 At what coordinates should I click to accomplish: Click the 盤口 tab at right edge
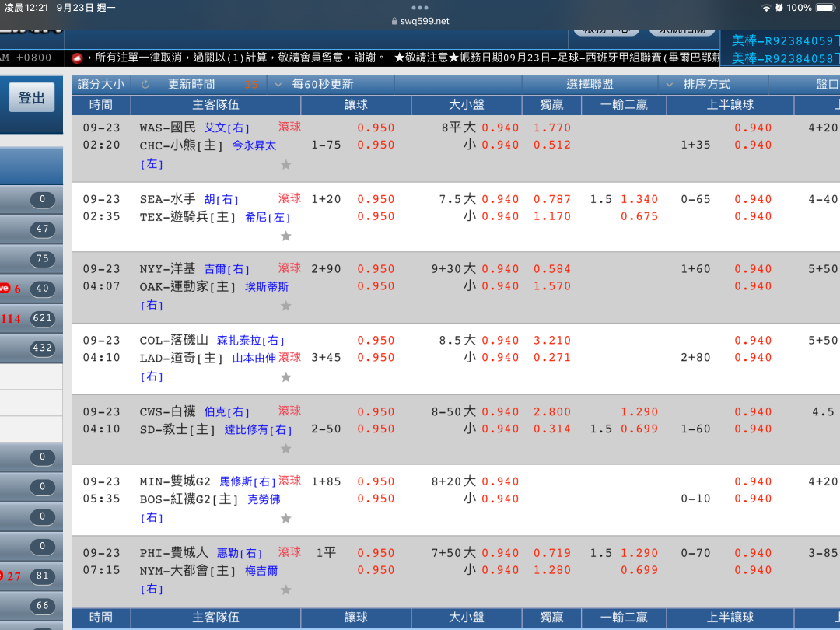827,85
